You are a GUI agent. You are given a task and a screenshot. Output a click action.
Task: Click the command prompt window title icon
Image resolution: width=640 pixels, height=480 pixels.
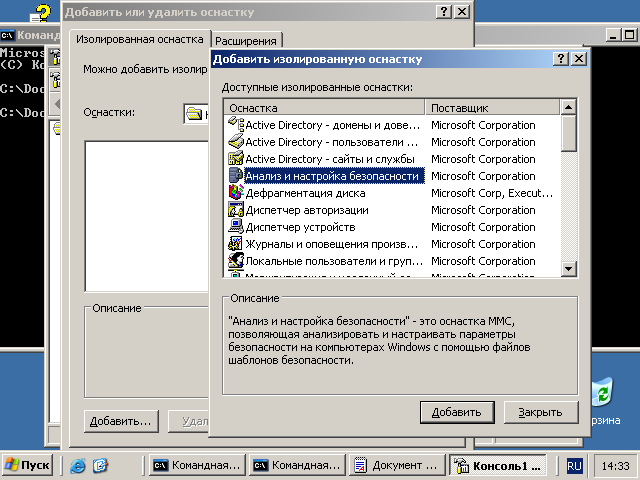tap(7, 36)
